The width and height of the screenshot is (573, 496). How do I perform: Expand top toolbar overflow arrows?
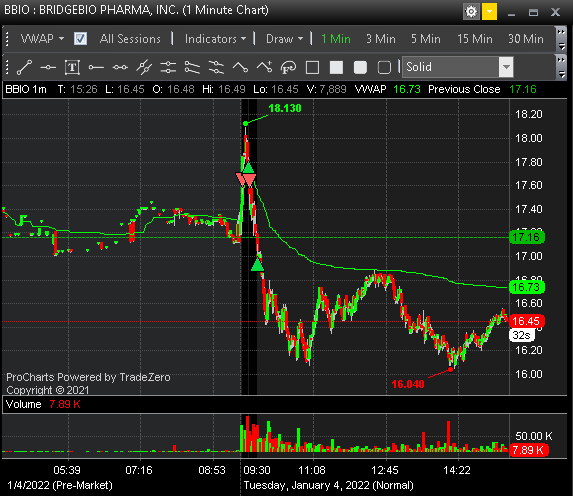(x=561, y=39)
